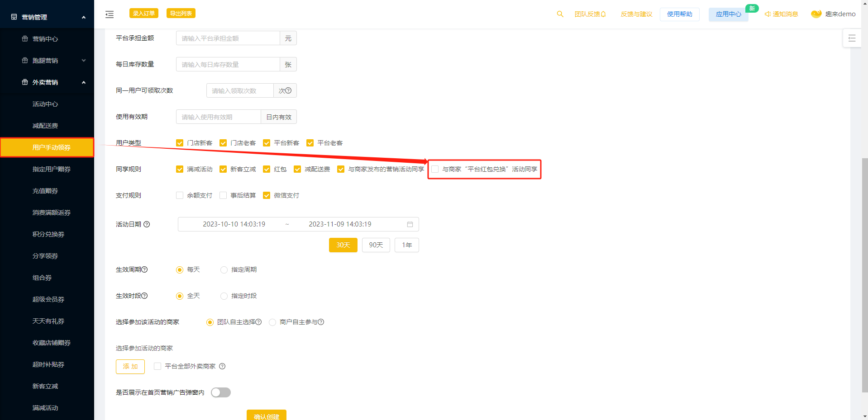Click the gift icon beside 外卖营销

coord(25,82)
